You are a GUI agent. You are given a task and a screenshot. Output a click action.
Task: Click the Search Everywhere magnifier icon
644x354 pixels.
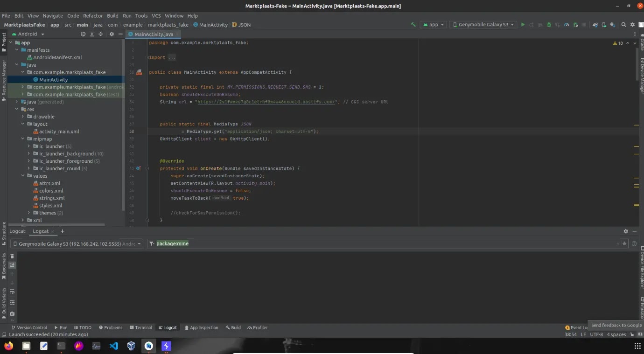pos(624,25)
